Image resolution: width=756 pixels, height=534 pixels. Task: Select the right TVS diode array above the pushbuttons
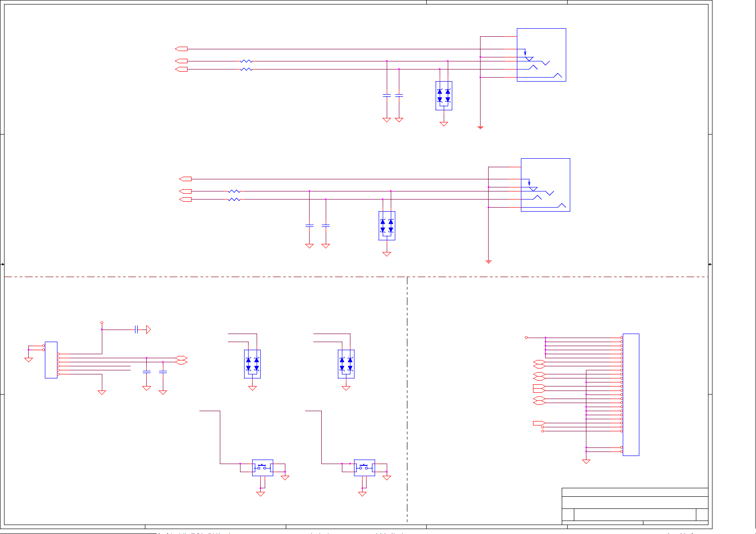click(346, 364)
